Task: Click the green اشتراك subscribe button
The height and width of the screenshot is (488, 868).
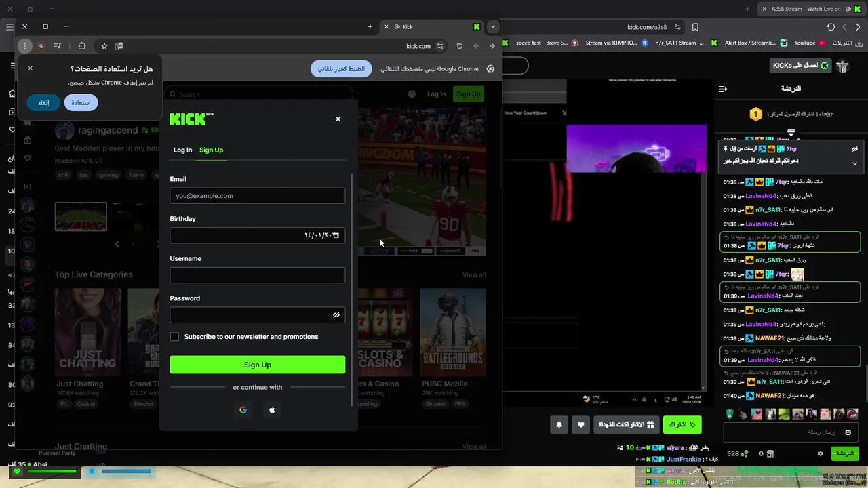Action: pos(682,424)
